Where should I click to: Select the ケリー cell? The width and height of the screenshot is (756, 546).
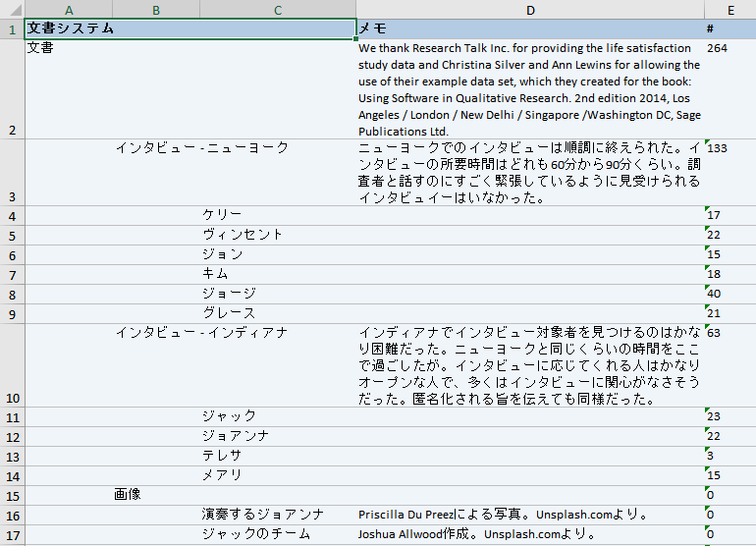coord(278,216)
